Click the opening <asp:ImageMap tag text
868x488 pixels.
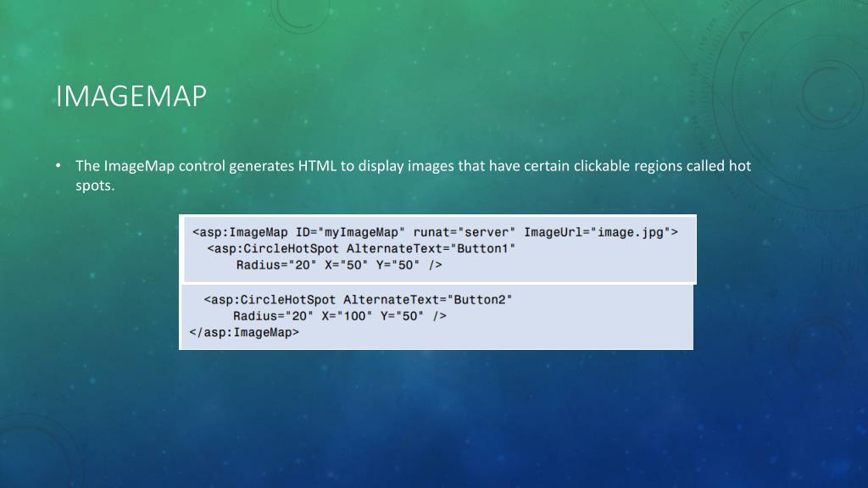240,232
